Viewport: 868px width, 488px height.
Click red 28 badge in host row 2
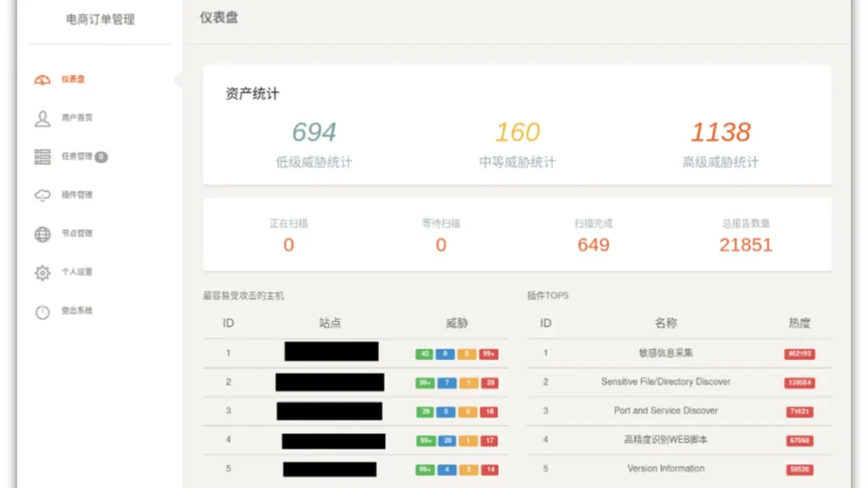click(490, 383)
